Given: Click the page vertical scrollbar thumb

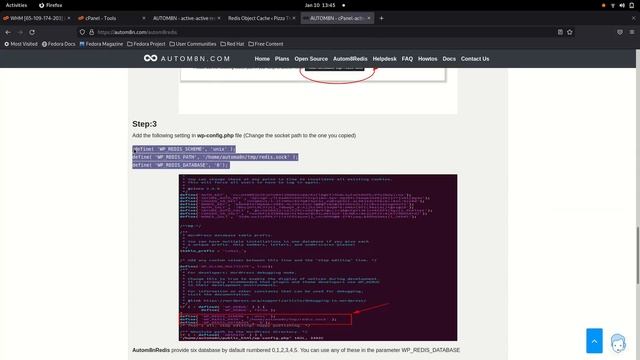Looking at the screenshot, I should click(x=638, y=255).
